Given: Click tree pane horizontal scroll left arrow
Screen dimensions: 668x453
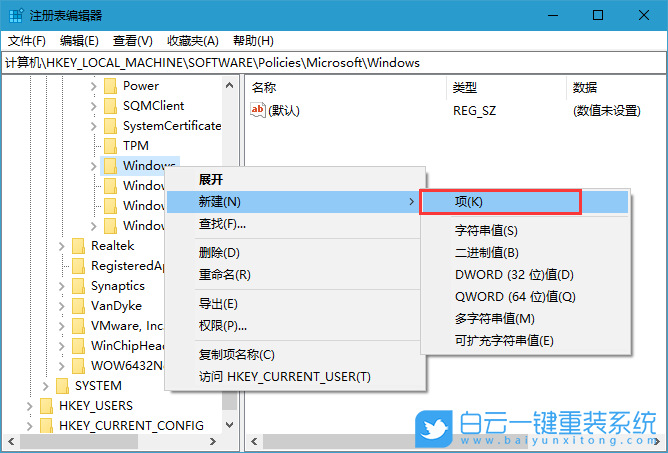Looking at the screenshot, I should click(x=11, y=441).
